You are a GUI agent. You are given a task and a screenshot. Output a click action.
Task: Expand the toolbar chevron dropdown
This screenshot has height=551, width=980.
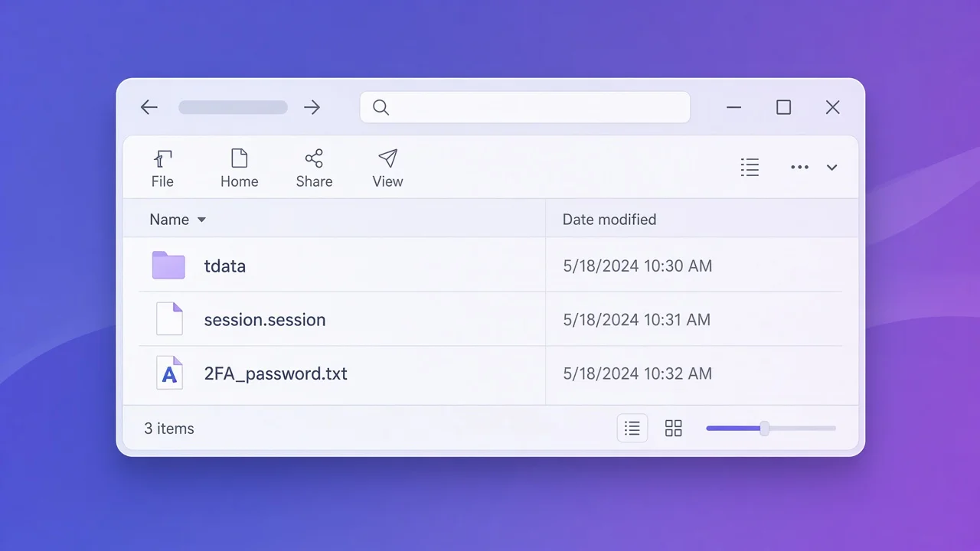[x=832, y=168]
